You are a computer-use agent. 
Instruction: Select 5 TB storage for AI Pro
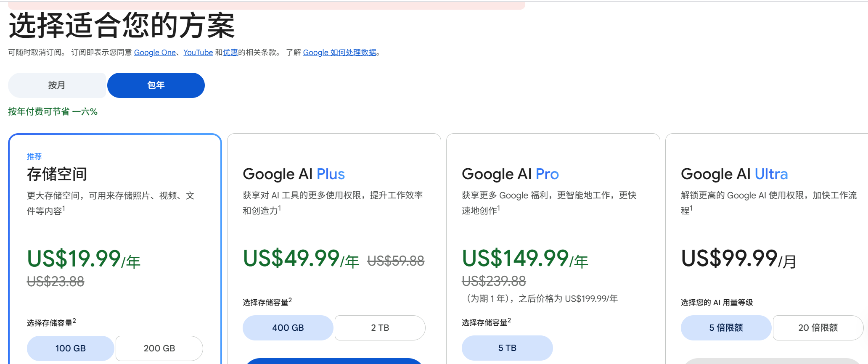[507, 348]
